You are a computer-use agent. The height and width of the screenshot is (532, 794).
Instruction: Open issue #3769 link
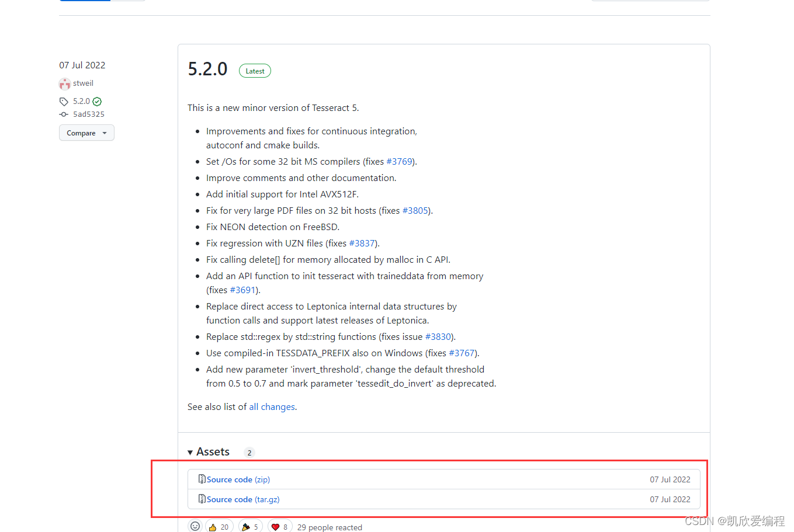pos(400,162)
